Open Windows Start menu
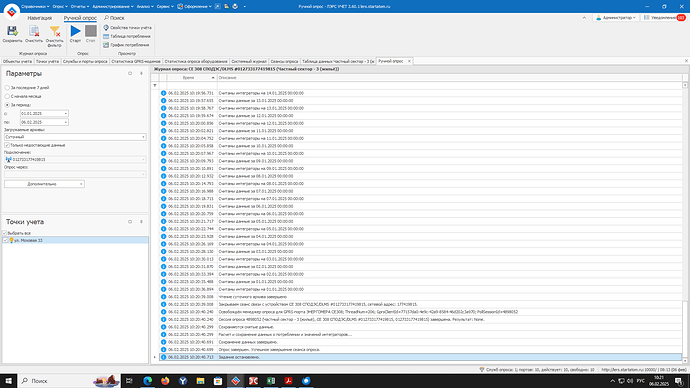690x388 pixels. 8,381
